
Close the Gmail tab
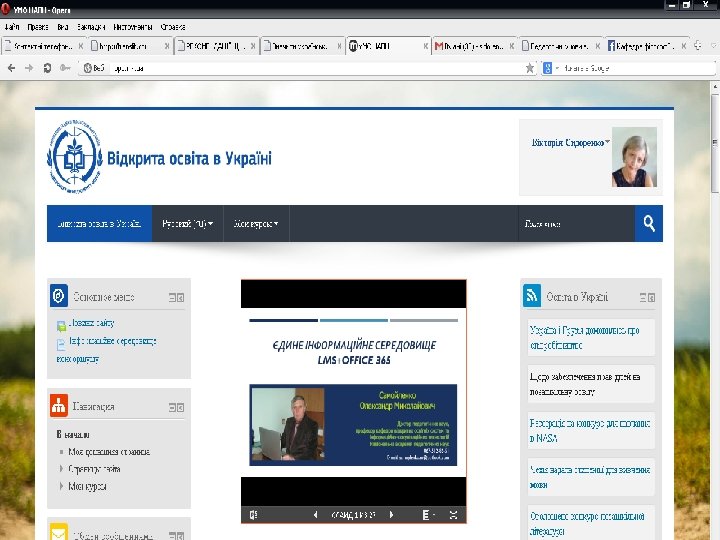512,46
